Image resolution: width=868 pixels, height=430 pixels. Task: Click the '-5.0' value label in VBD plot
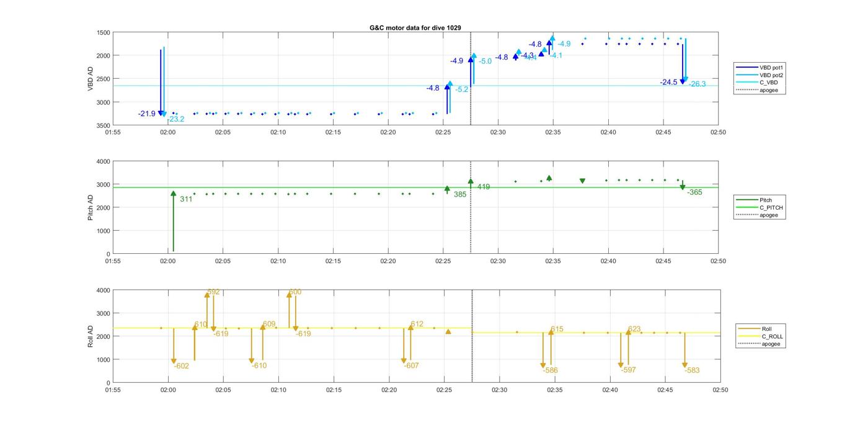coord(485,61)
